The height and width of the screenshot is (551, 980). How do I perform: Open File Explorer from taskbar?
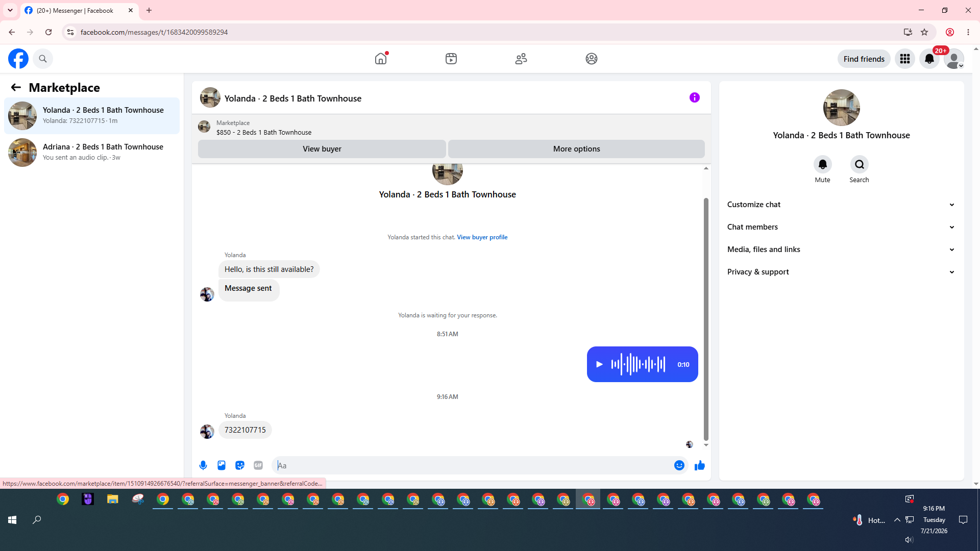(x=113, y=499)
